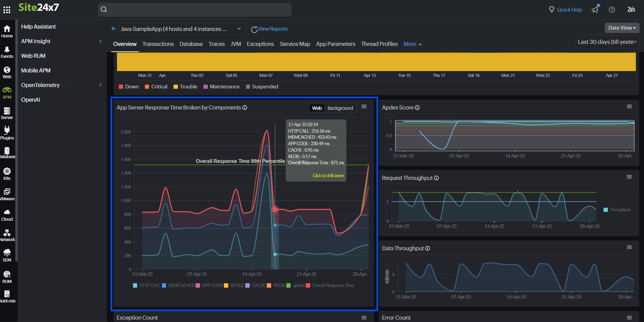The height and width of the screenshot is (322, 644).
Task: Click the announcements megaphone icon
Action: coord(595,10)
